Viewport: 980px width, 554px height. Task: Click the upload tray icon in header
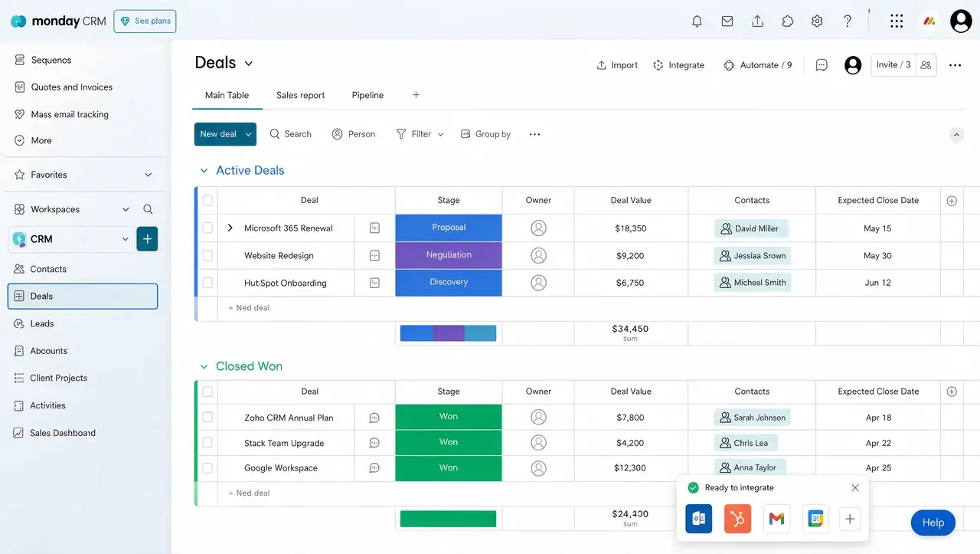757,21
